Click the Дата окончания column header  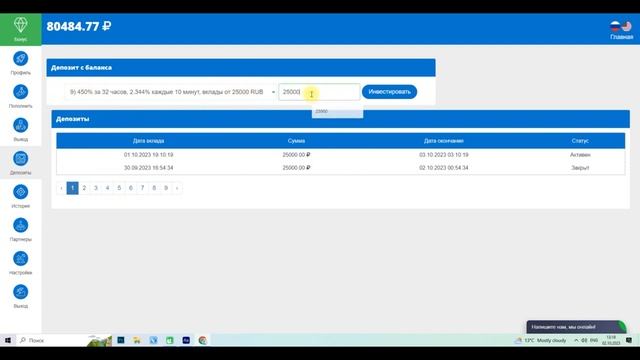444,141
